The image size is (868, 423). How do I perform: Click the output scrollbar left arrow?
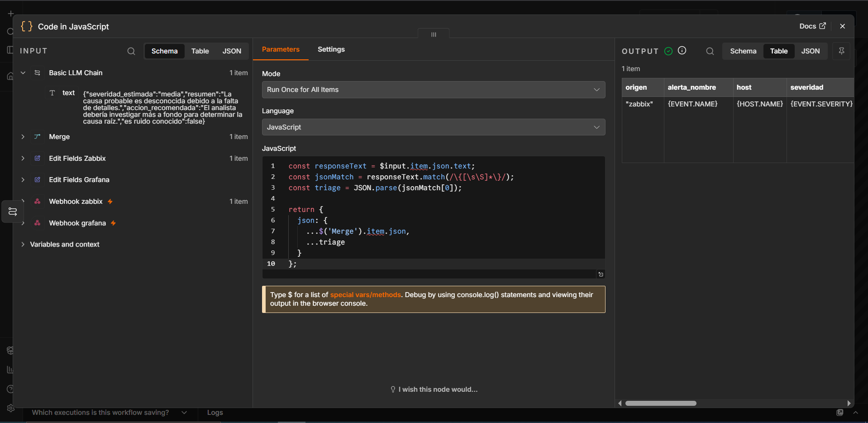pyautogui.click(x=620, y=403)
